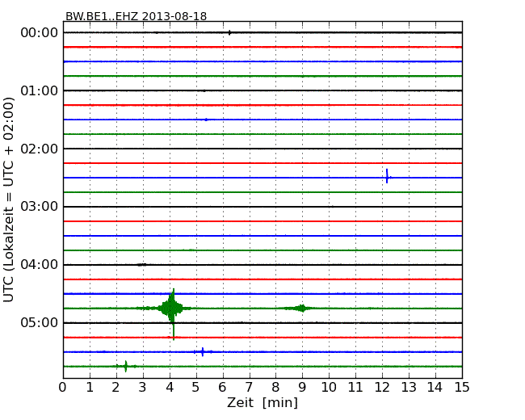Click the 01:00 time label

[x=40, y=90]
